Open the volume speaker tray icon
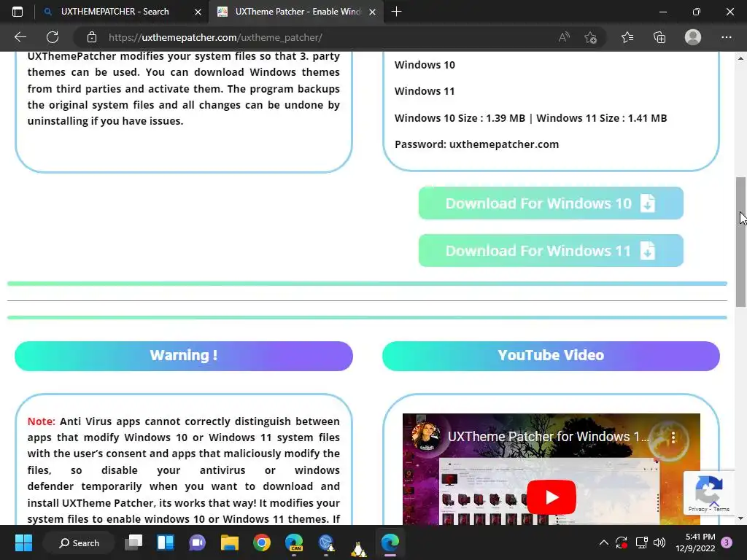Image resolution: width=747 pixels, height=560 pixels. [659, 542]
